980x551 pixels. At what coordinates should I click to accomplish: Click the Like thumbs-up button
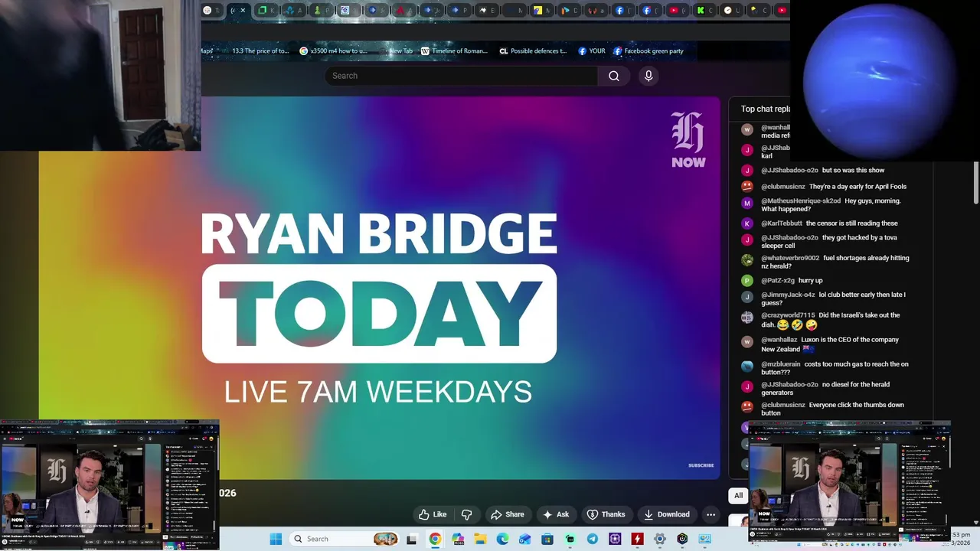coord(432,514)
